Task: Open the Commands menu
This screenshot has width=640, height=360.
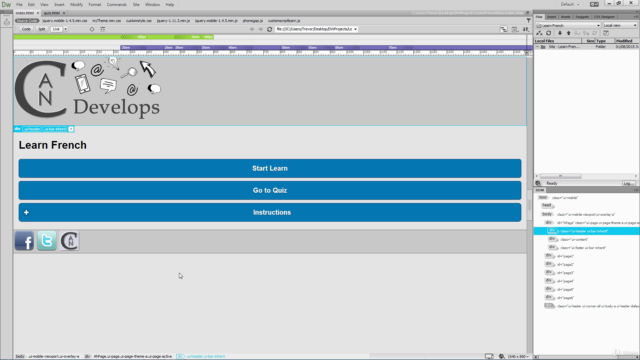Action: point(117,4)
